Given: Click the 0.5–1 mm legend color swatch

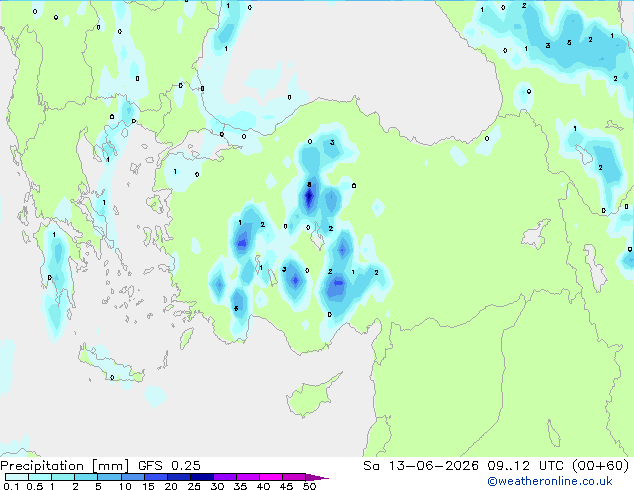Looking at the screenshot, I should [x=40, y=477].
